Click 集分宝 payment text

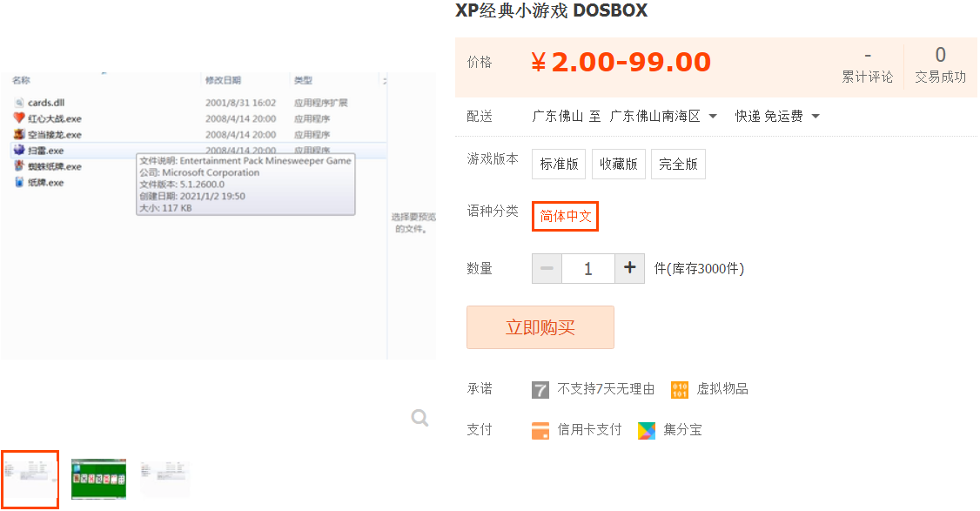click(682, 430)
